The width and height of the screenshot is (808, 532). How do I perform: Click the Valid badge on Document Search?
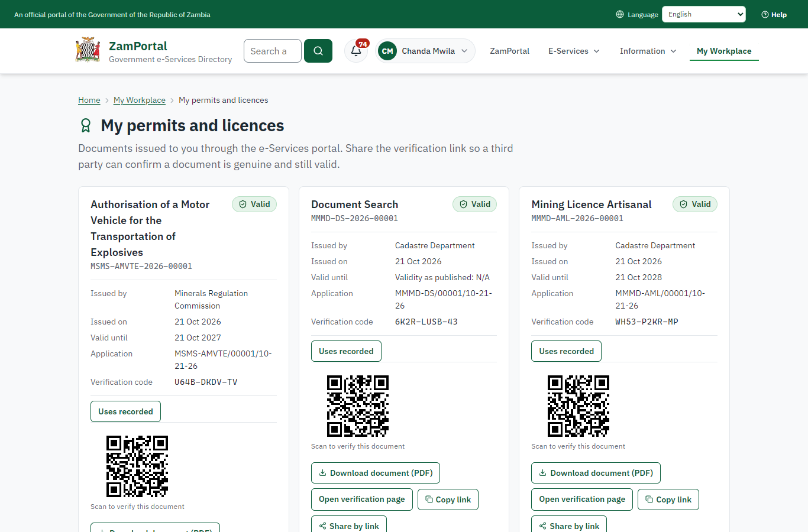point(474,204)
